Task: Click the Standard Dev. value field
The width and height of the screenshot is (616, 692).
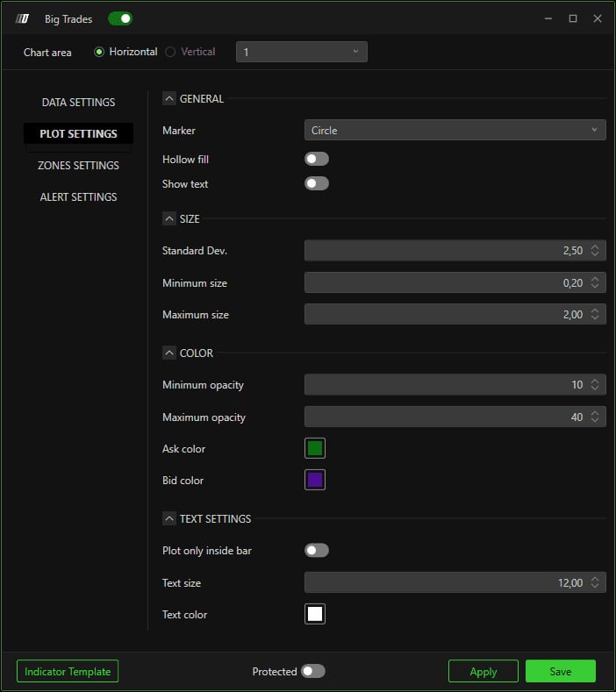Action: click(455, 251)
